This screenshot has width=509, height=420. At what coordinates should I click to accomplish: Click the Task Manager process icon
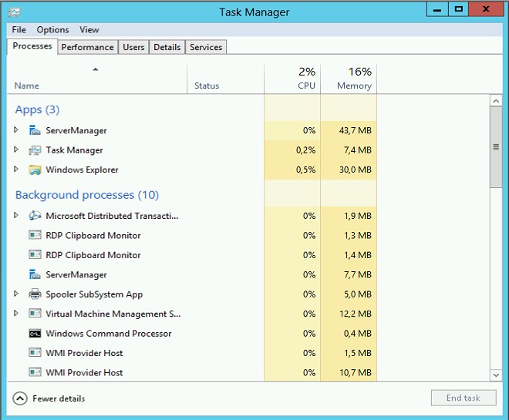pos(35,150)
